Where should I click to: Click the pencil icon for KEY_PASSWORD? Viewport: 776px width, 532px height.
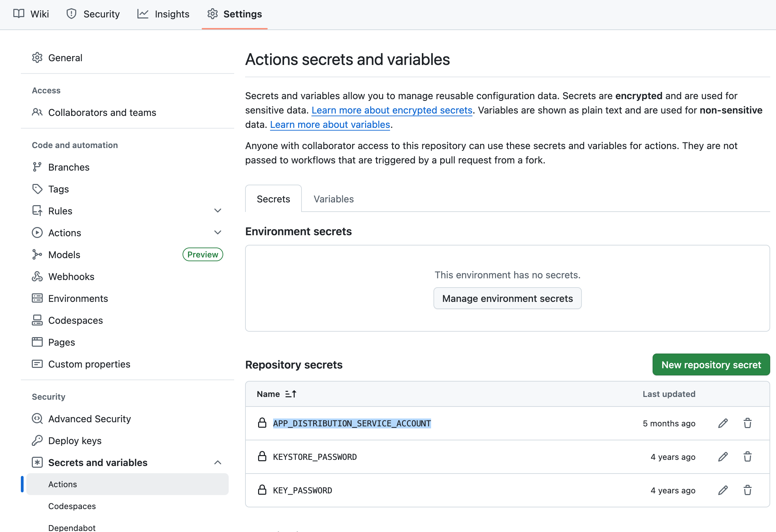click(x=723, y=490)
